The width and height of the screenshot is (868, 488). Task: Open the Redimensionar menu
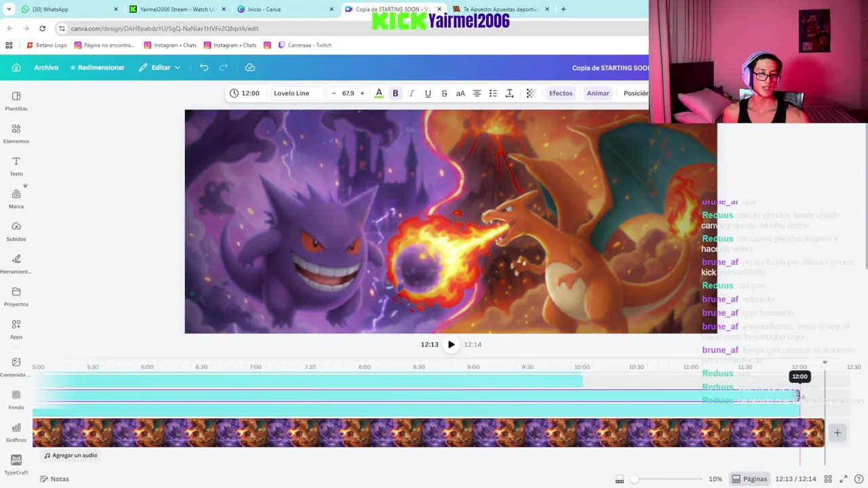click(x=98, y=67)
